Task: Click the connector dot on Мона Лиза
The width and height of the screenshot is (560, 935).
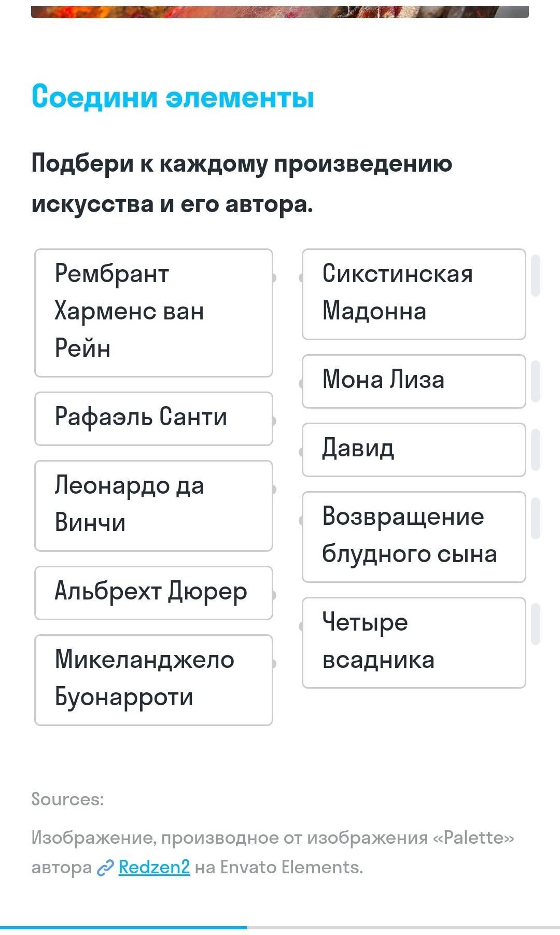Action: (x=302, y=384)
